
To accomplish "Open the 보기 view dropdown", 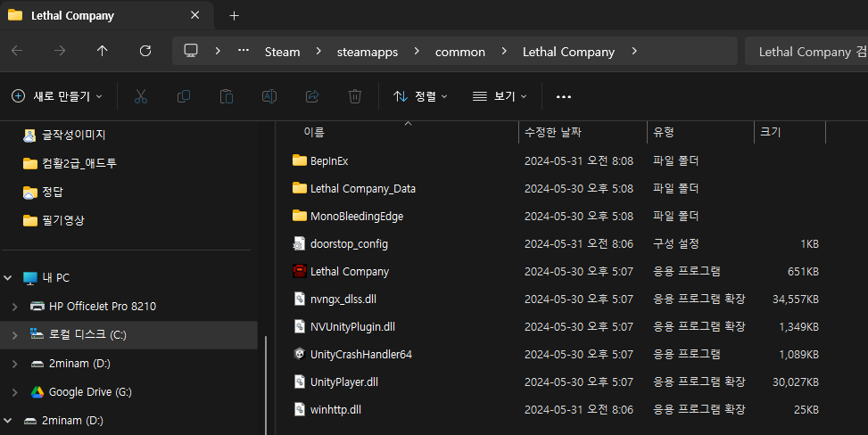I will coord(500,96).
